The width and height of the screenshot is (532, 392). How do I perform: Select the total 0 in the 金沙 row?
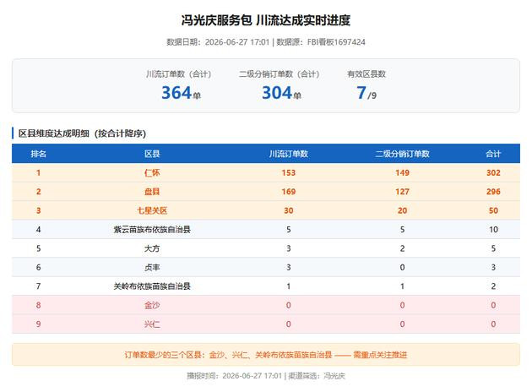point(493,305)
